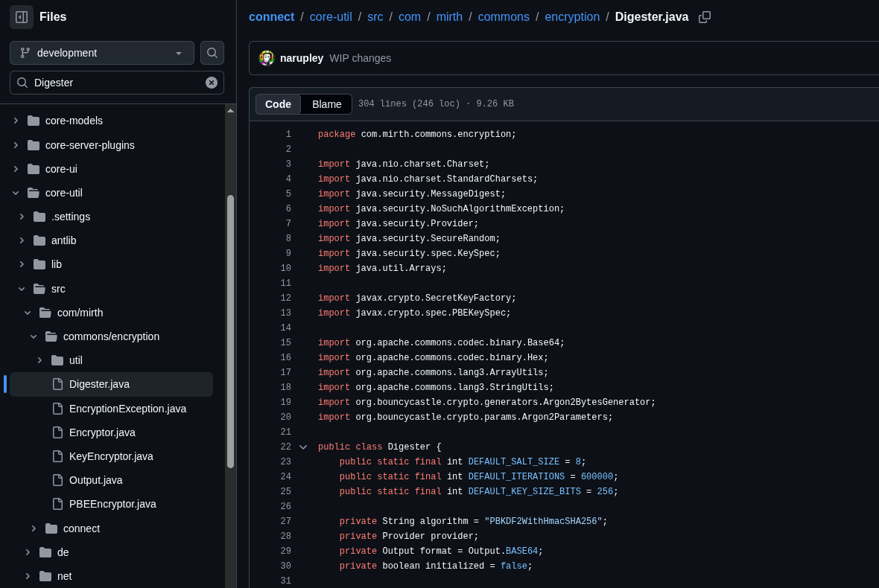This screenshot has width=879, height=588.
Task: Open the src breadcrumb link
Action: (375, 17)
